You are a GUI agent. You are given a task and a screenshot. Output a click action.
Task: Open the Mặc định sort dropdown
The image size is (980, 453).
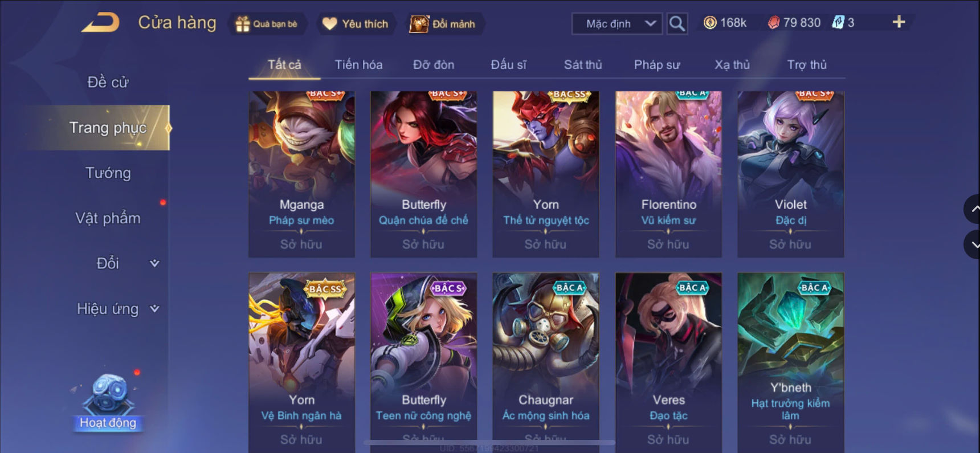click(617, 24)
